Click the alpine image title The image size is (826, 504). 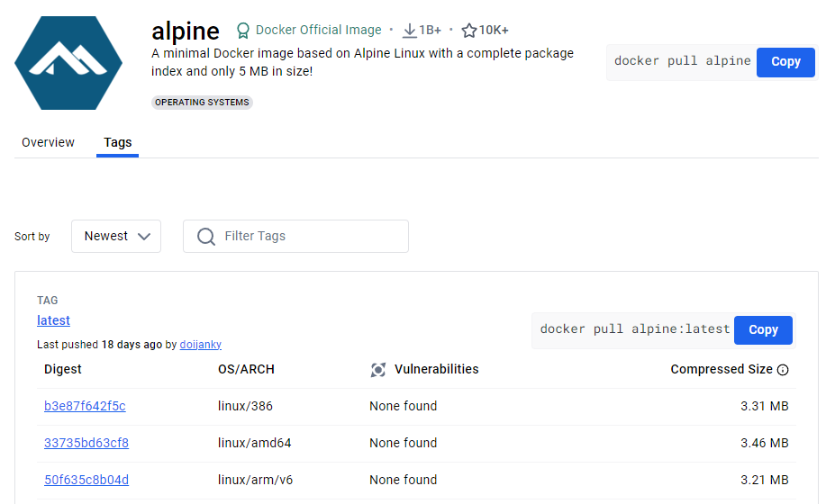(x=186, y=31)
